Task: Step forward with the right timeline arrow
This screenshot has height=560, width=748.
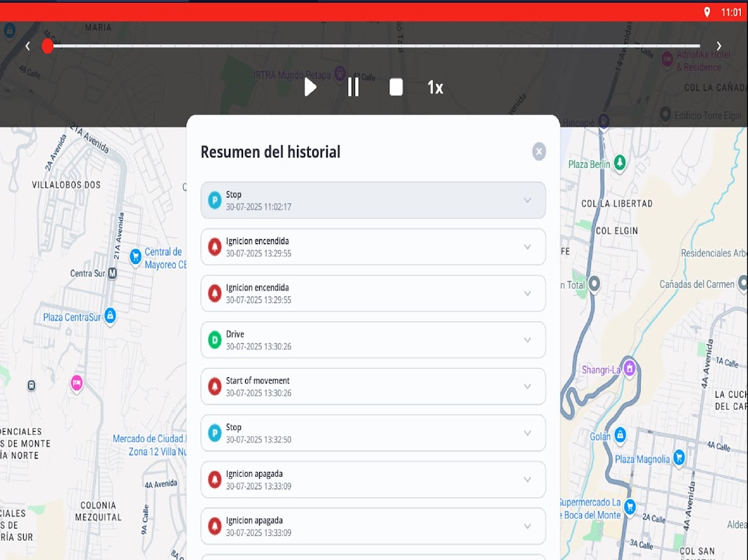Action: point(719,46)
